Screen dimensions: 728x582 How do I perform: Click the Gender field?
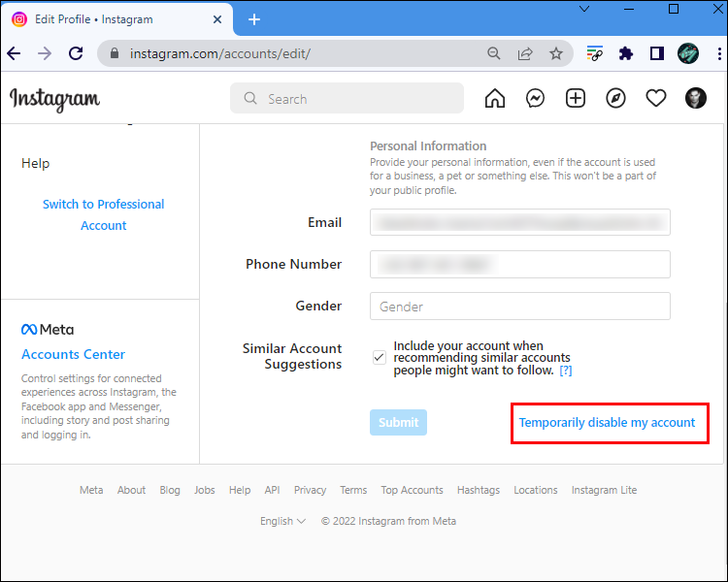(x=520, y=307)
